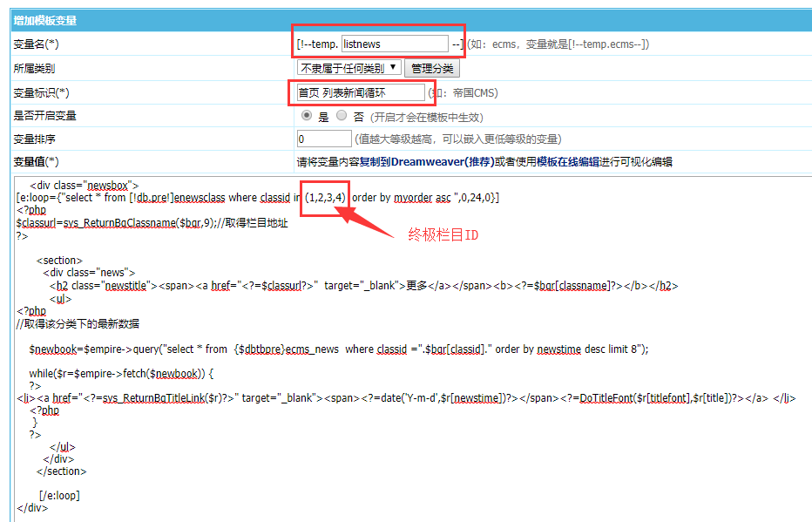Click the 变量排序 input showing 0

[324, 139]
